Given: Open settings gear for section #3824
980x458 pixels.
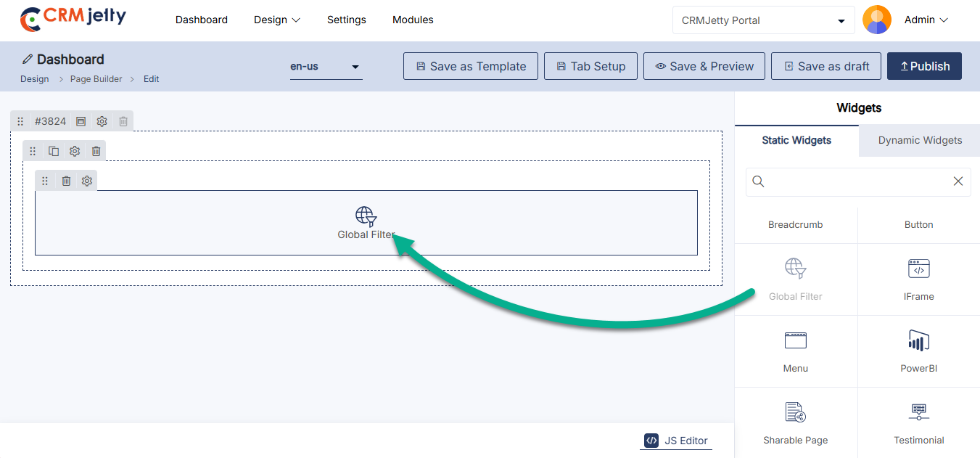Looking at the screenshot, I should [102, 121].
